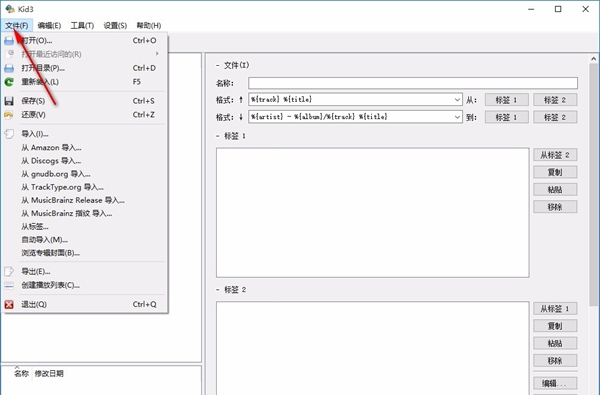This screenshot has height=395, width=600.
Task: Click 粘贴 button in Tag 1 section
Action: pyautogui.click(x=555, y=189)
